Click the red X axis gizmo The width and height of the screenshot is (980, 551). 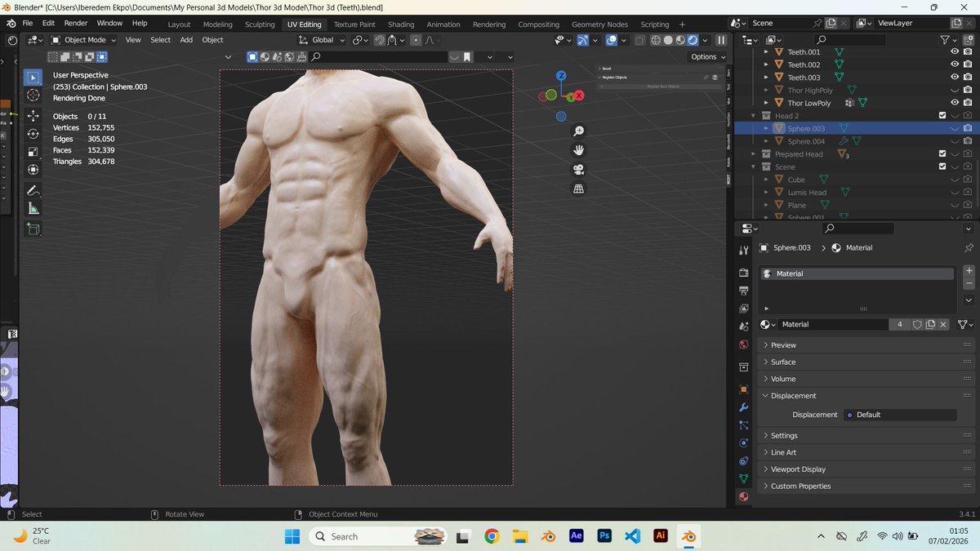[579, 96]
